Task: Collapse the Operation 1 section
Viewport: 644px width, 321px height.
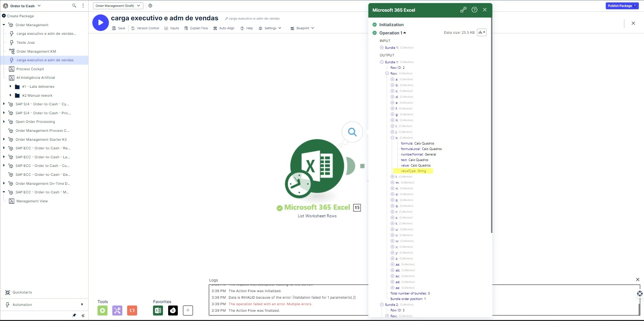Action: [x=405, y=33]
